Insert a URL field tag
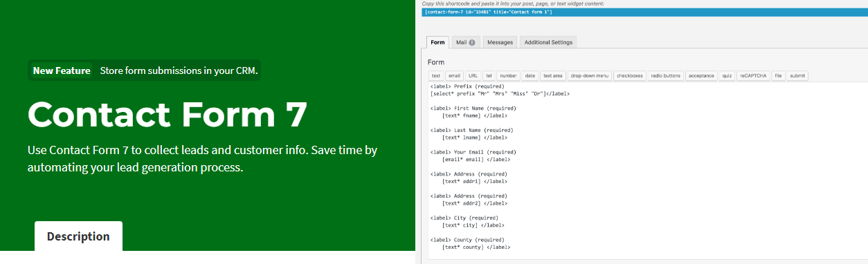The height and width of the screenshot is (264, 868). 473,76
